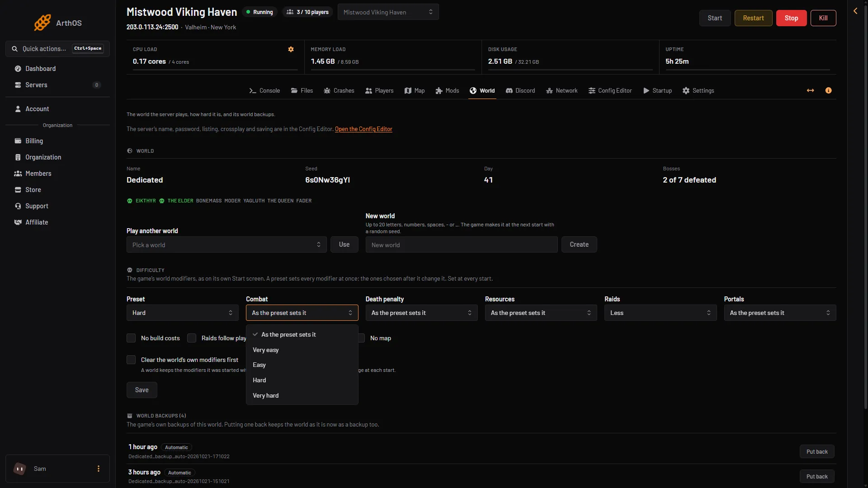The height and width of the screenshot is (488, 868).
Task: Follow Open the Config Editor link
Action: click(363, 129)
